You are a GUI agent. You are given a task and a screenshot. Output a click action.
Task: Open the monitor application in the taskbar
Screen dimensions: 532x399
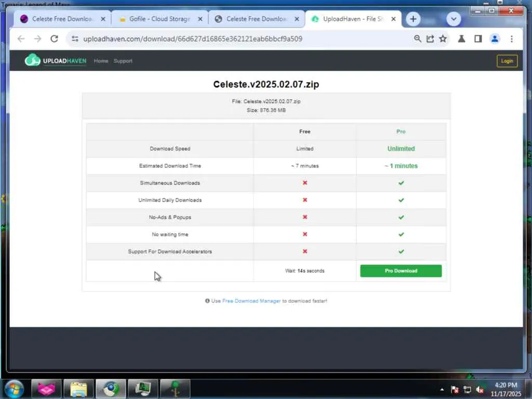click(143, 389)
